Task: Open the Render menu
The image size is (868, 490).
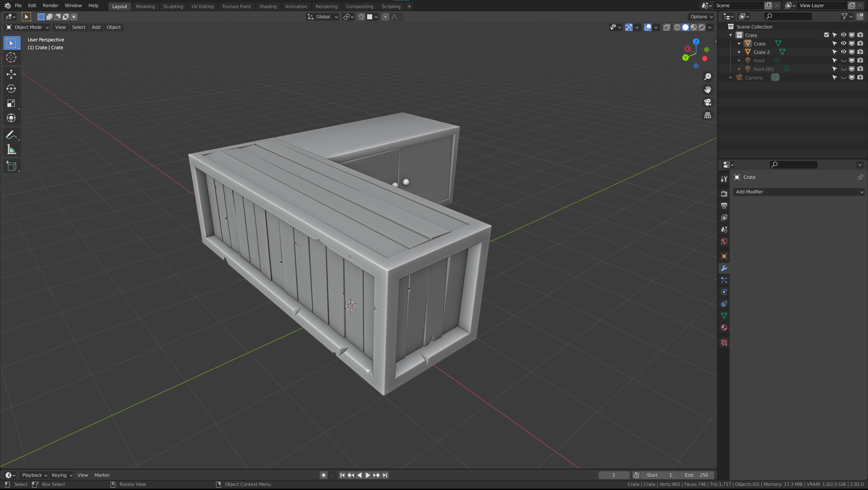Action: (x=50, y=5)
